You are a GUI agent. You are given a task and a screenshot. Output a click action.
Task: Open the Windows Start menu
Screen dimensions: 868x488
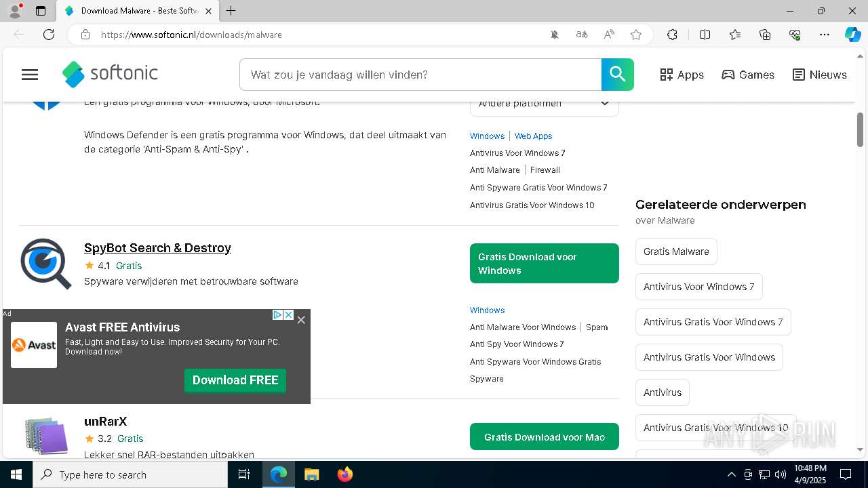16,474
